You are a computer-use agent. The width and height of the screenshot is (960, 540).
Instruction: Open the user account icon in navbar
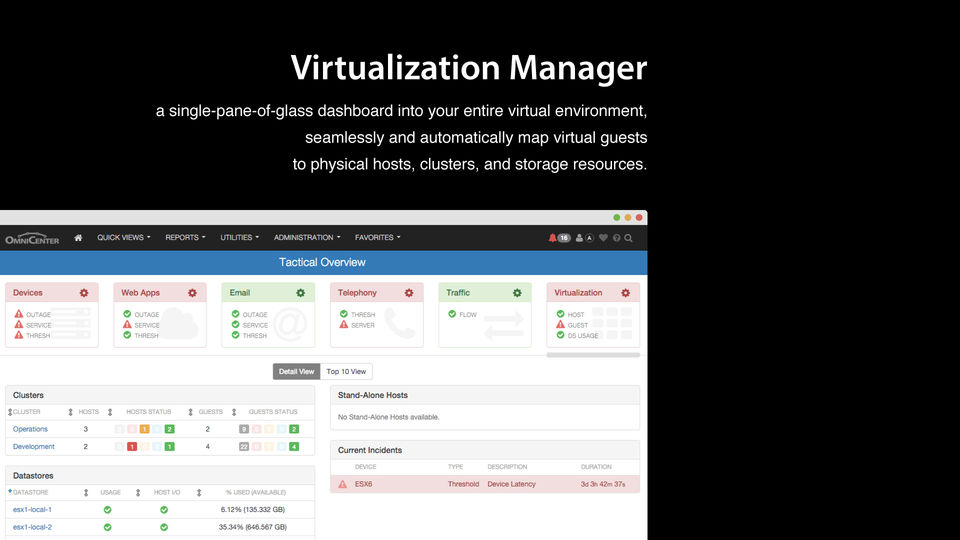tap(579, 238)
